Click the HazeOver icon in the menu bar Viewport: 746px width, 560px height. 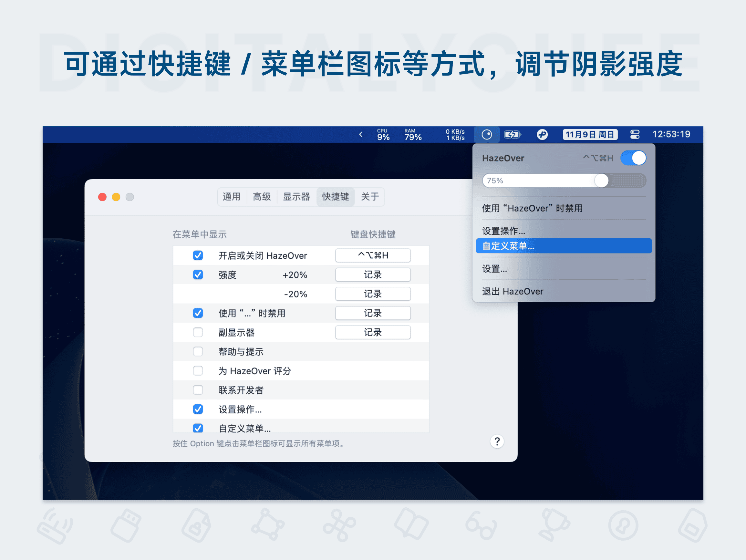click(x=487, y=134)
